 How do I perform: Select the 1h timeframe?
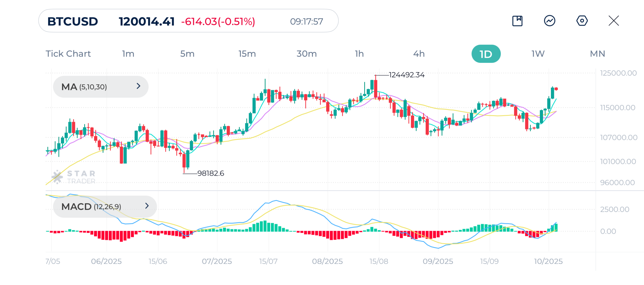(x=359, y=54)
